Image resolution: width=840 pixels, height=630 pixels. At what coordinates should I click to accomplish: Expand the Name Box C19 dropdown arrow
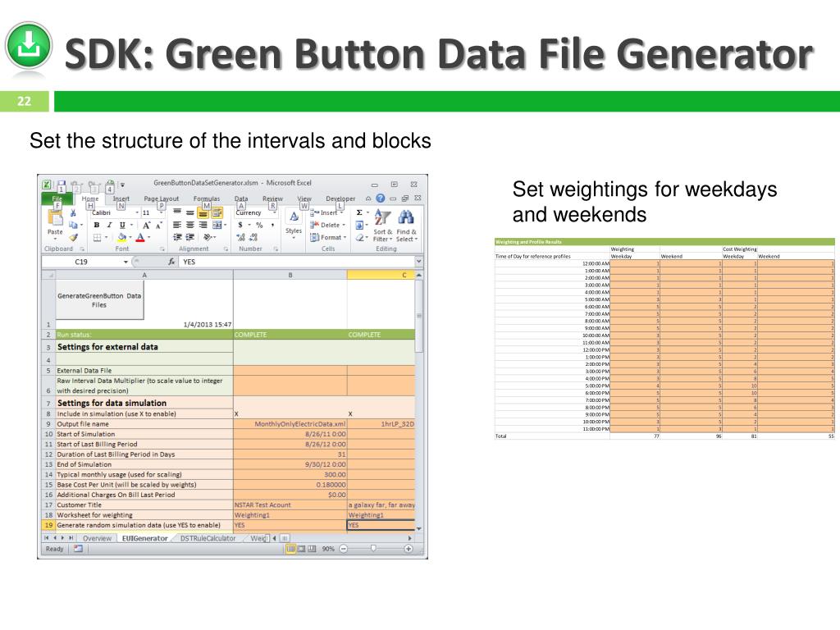126,262
